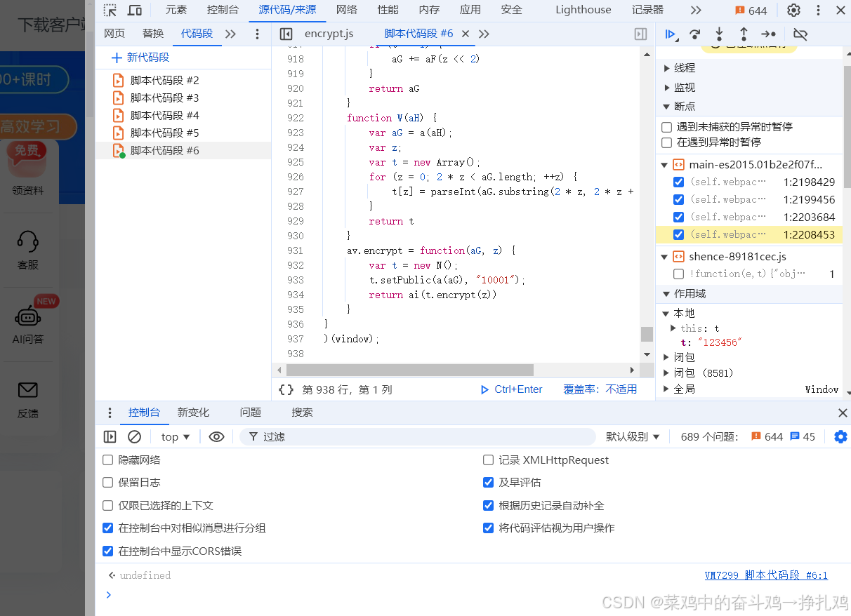Toggle the device toolbar icon
Screen dimensions: 851x616
(135, 10)
